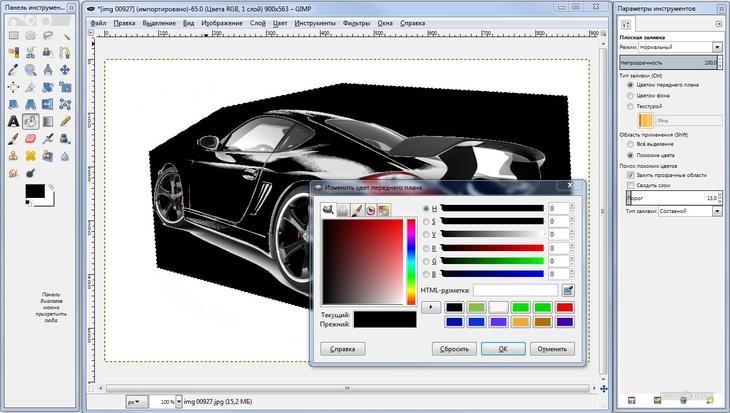Image resolution: width=730 pixels, height=413 pixels.
Task: Select the Rectangle Select tool
Action: [14, 35]
